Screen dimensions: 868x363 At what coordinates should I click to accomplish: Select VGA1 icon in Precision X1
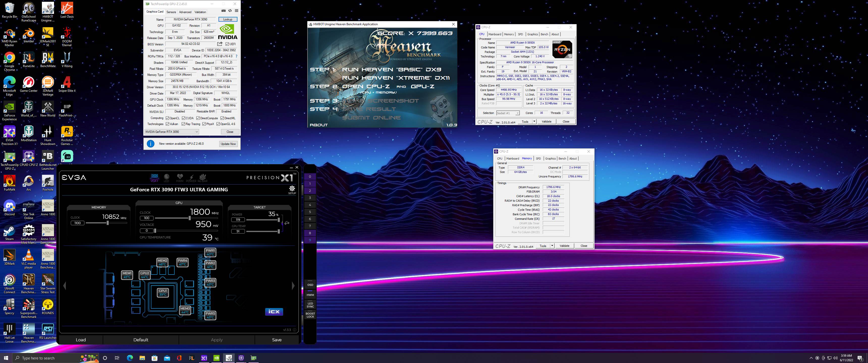tap(154, 178)
